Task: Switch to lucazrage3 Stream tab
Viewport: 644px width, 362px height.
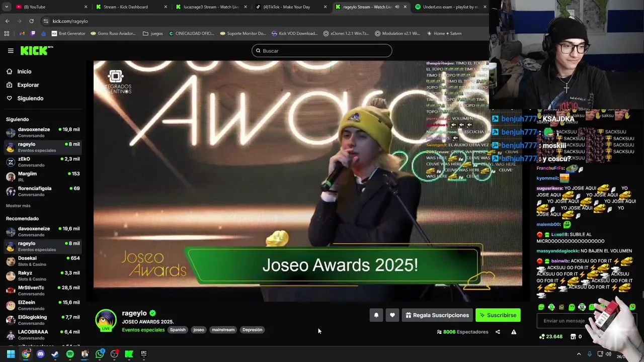Action: pos(211,7)
